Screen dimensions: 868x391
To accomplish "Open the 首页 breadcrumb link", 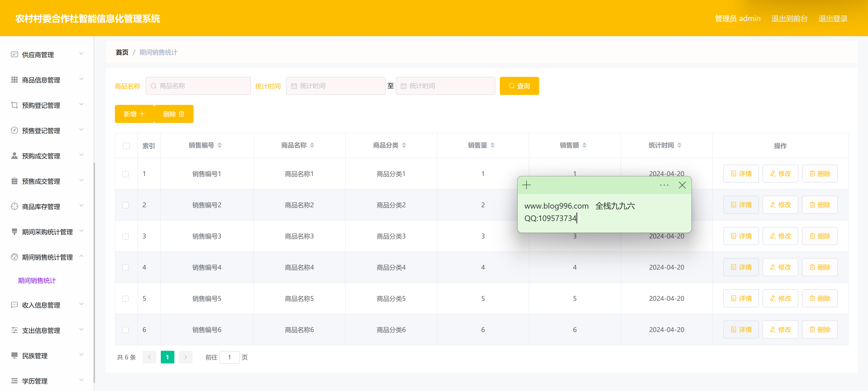I will point(122,52).
